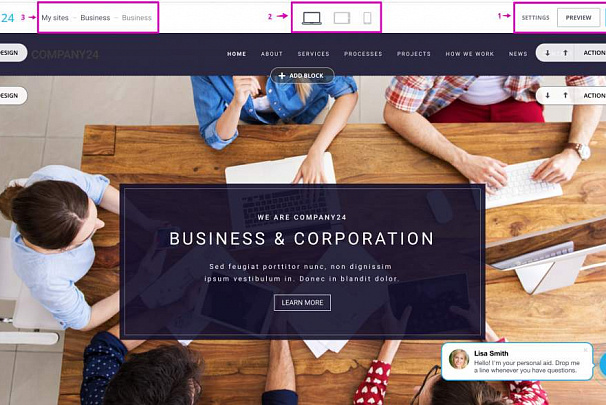
Task: Move the hero block up with arrow
Action: pyautogui.click(x=565, y=95)
